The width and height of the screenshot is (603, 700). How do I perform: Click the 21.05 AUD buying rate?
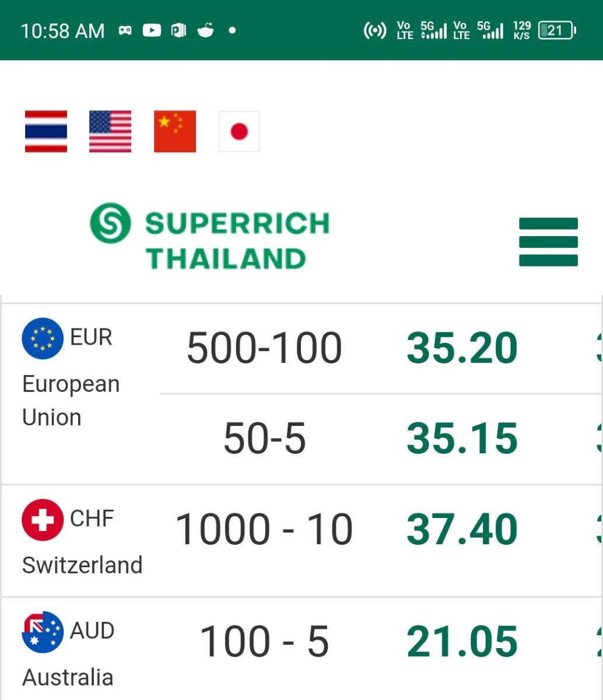pos(462,642)
